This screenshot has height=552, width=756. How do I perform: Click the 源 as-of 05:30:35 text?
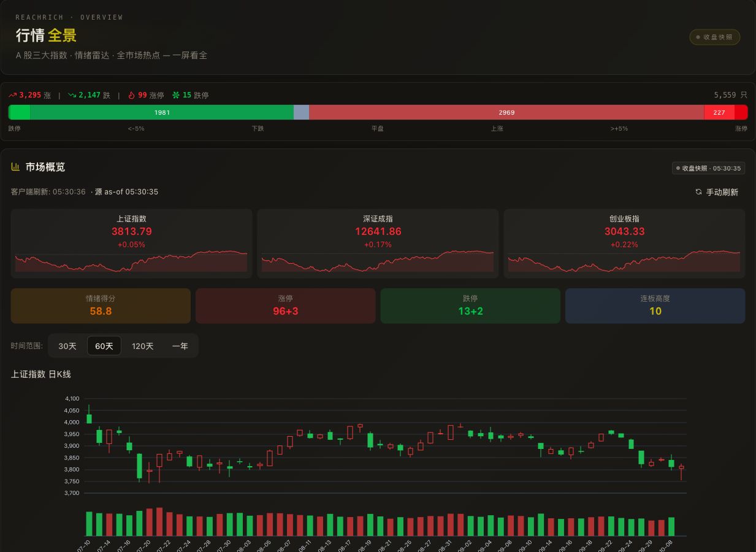(126, 192)
